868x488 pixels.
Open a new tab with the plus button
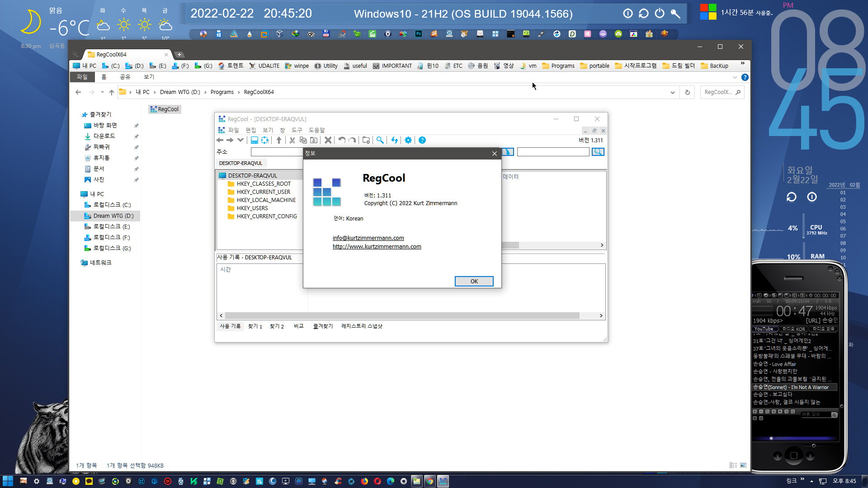click(x=179, y=55)
